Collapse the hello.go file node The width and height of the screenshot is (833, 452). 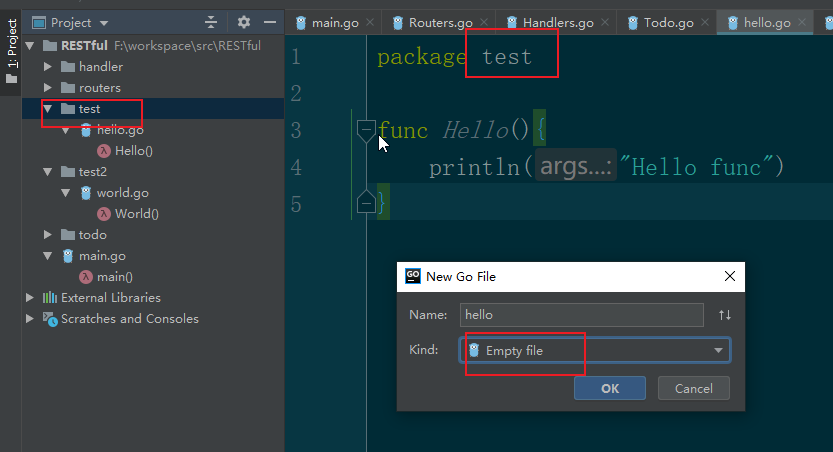tap(66, 130)
